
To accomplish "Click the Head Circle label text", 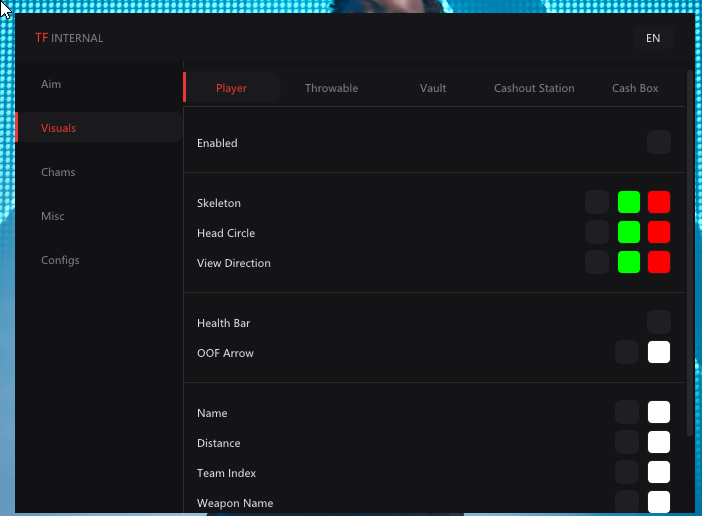I will pyautogui.click(x=226, y=233).
